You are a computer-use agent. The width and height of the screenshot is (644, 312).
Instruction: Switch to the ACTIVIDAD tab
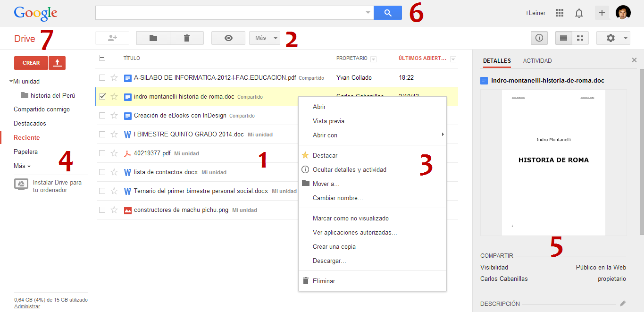(536, 61)
